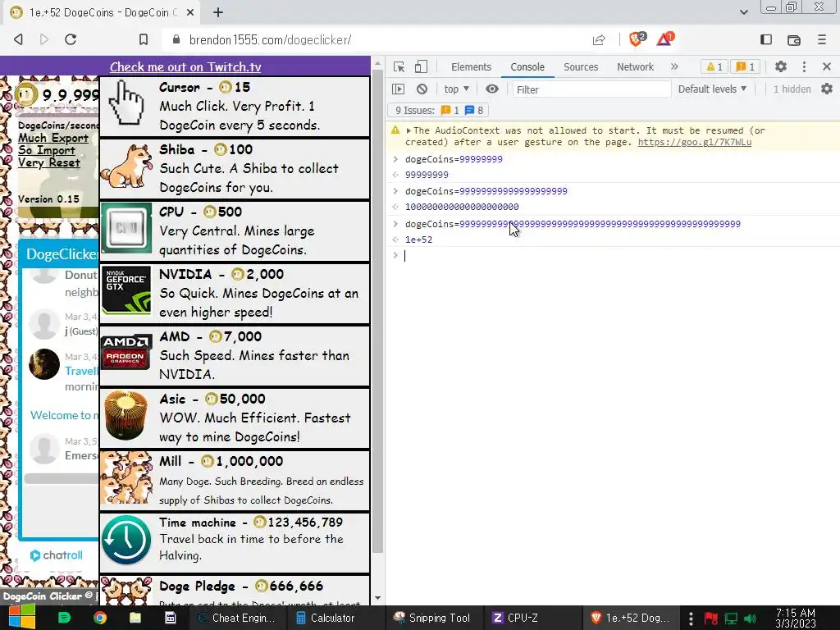Screen dimensions: 840x630
Task: Click the chatroll horizontal scrollbar
Action: (61, 478)
